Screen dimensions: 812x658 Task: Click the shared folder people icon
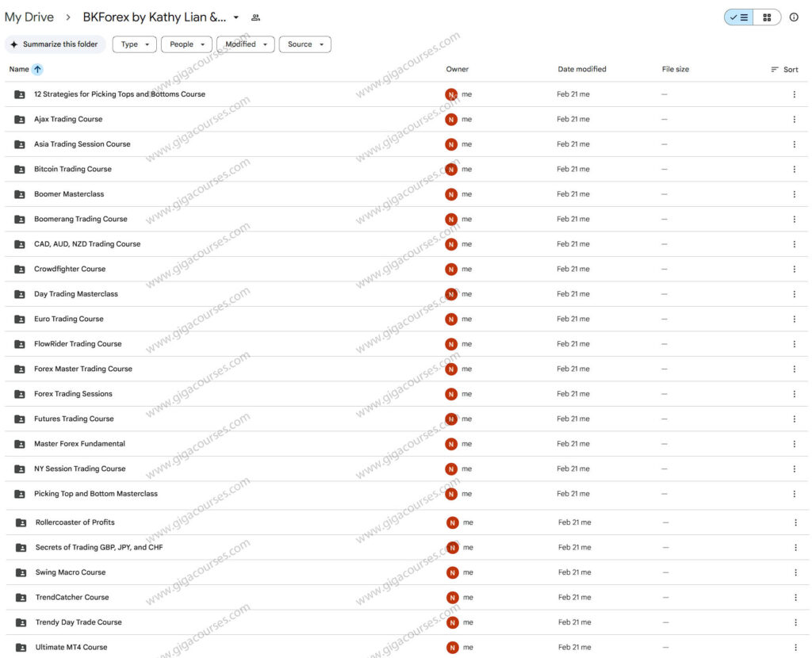(x=255, y=17)
